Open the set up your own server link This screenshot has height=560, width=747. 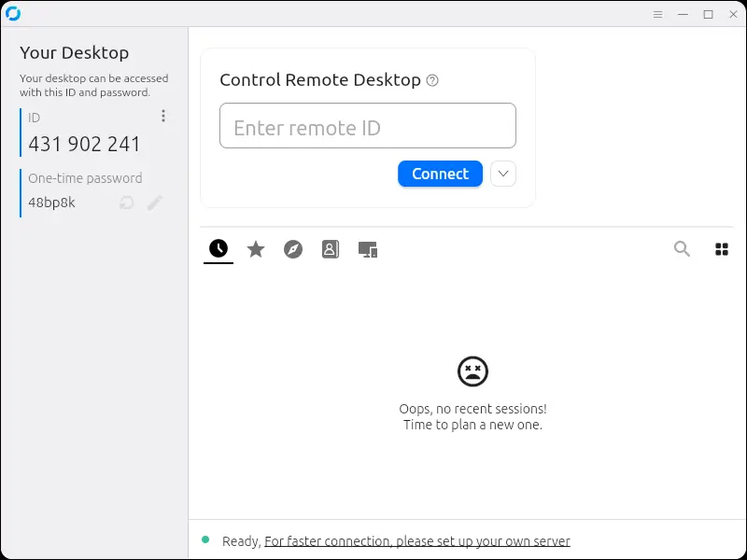pyautogui.click(x=416, y=540)
